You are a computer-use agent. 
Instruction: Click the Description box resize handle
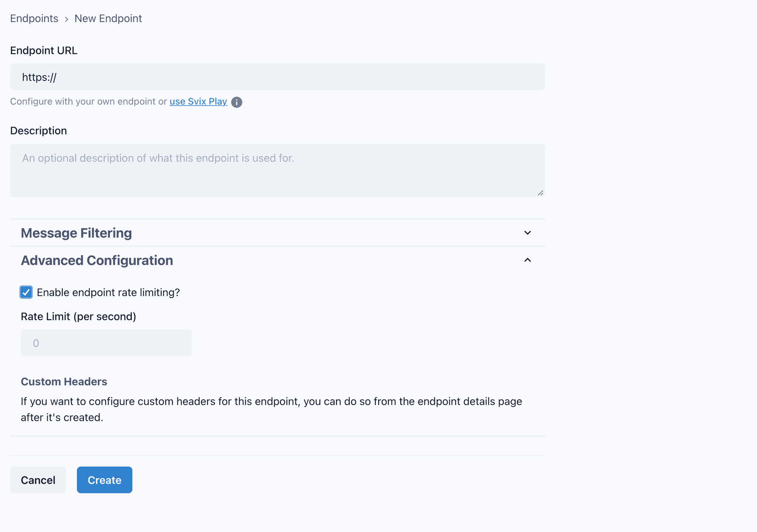540,193
